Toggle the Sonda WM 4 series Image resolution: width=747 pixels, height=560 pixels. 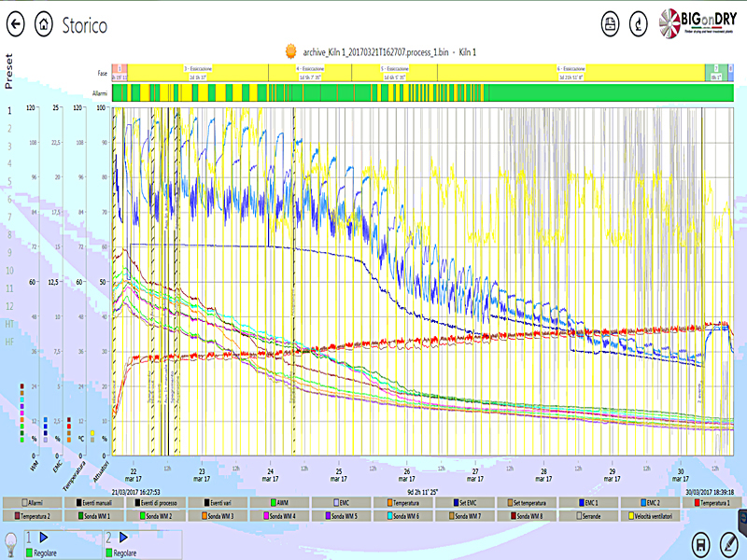279,516
